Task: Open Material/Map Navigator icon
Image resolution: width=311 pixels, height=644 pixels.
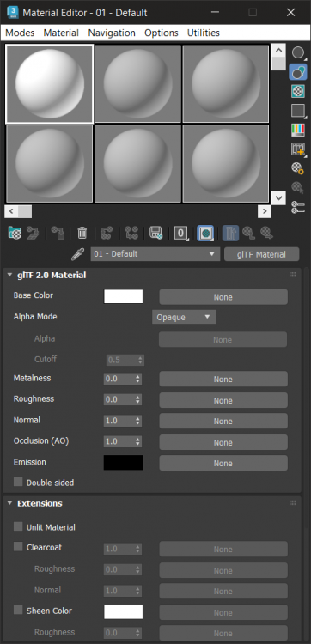Action: pyautogui.click(x=298, y=207)
